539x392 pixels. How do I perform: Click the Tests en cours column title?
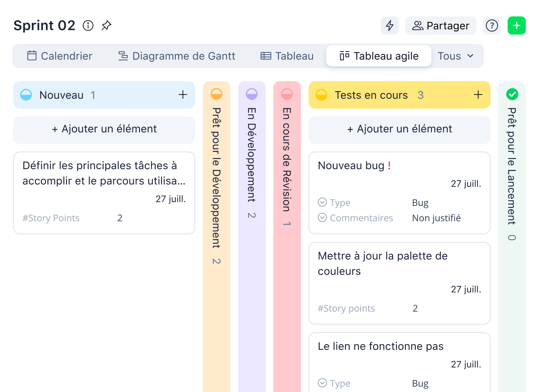[371, 95]
